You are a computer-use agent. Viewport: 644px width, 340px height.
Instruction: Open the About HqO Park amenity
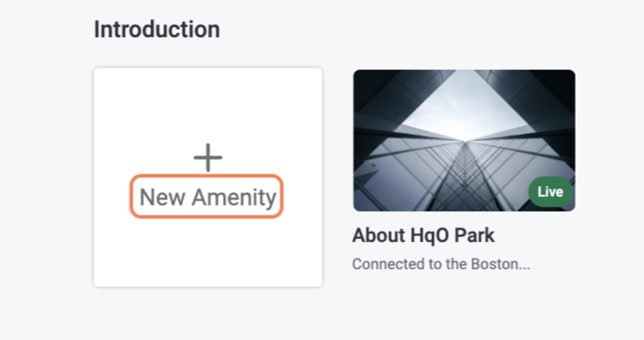coord(423,235)
